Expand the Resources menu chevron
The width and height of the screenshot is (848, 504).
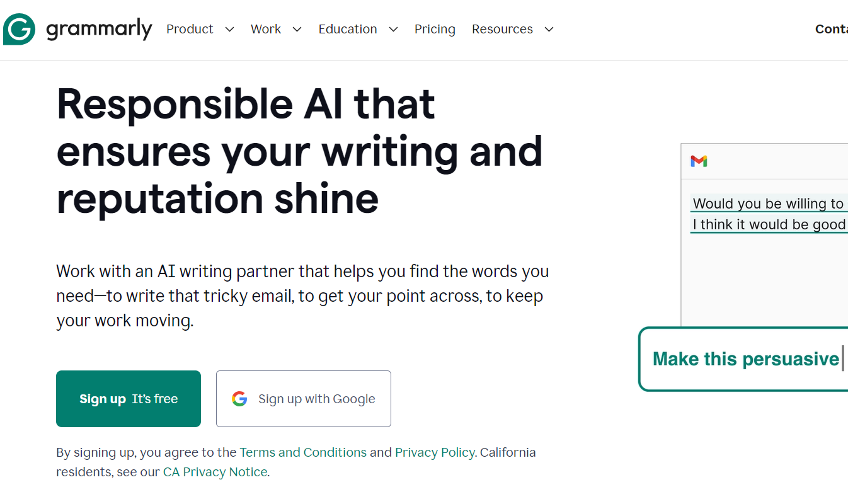[549, 30]
